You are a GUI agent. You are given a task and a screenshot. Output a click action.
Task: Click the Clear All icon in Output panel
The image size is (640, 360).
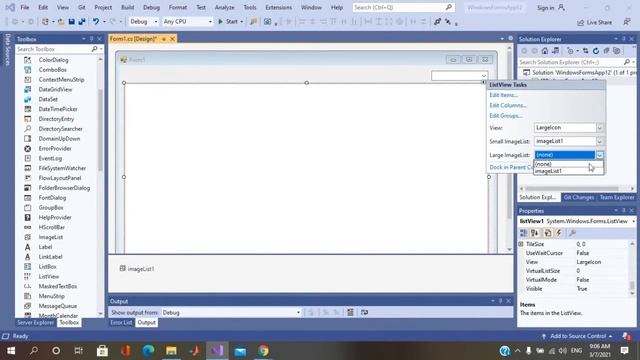[x=350, y=312]
